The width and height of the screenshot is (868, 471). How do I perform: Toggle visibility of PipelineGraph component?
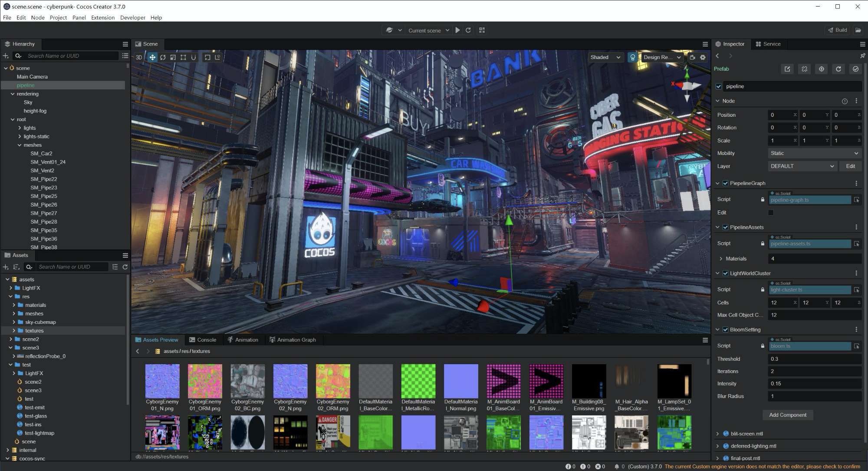(x=725, y=183)
